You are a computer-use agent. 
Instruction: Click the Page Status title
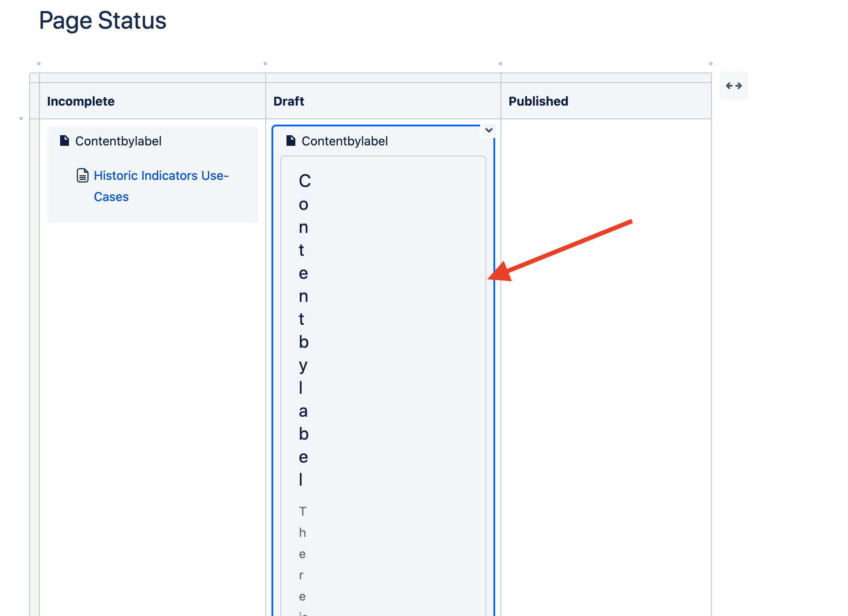click(103, 20)
